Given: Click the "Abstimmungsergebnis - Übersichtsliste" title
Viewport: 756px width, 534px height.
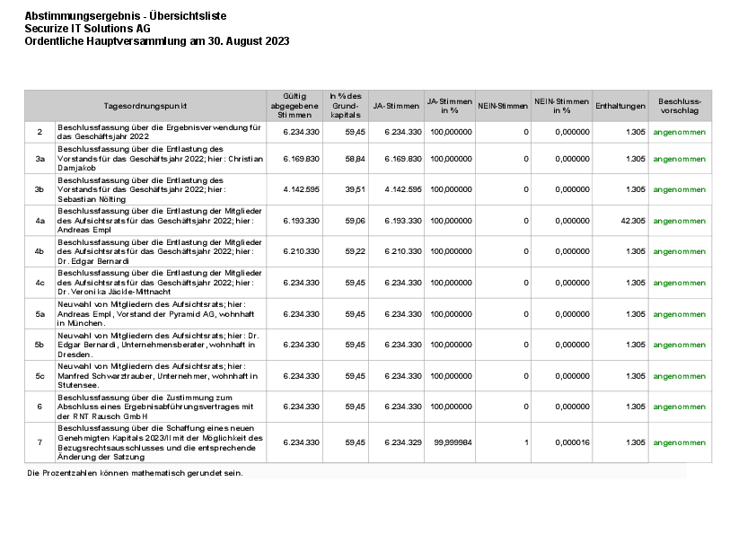Looking at the screenshot, I should coord(125,17).
